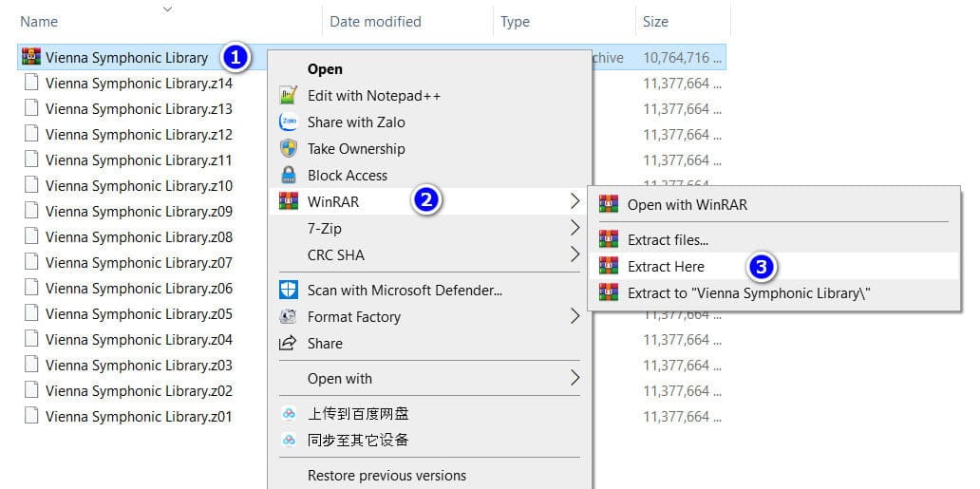Expand the WinRAR submenu arrow
Screen dimensions: 980x489
[575, 201]
